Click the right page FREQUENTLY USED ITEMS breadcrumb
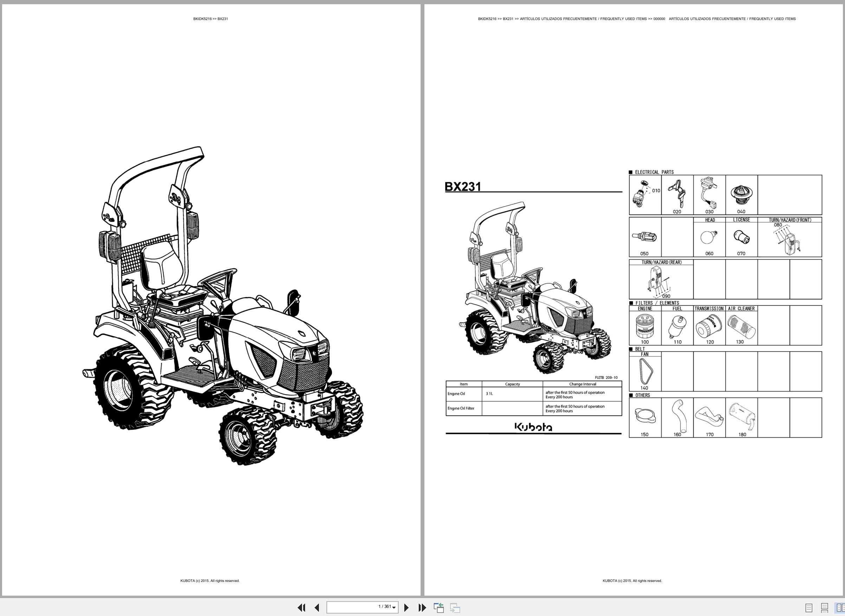Viewport: 845px width, 616px height. point(637,19)
